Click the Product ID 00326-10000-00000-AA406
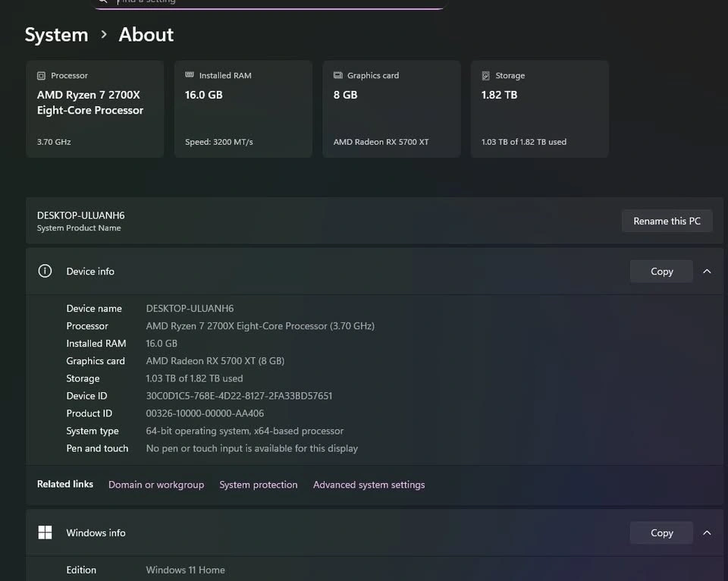This screenshot has height=581, width=728. tap(205, 413)
